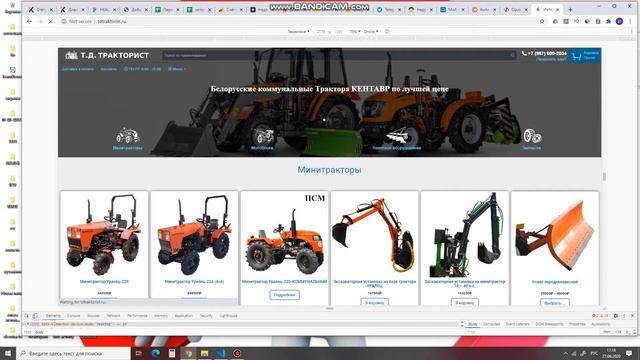Viewport: 640px width, 360px height.
Task: Open the Accessibility pane tab
Action: point(601,324)
